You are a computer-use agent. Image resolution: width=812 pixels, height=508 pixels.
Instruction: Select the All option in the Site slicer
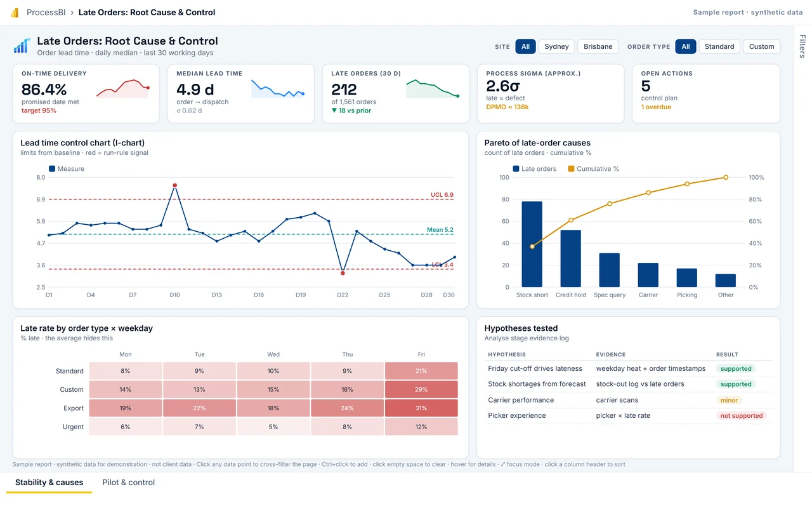(525, 46)
